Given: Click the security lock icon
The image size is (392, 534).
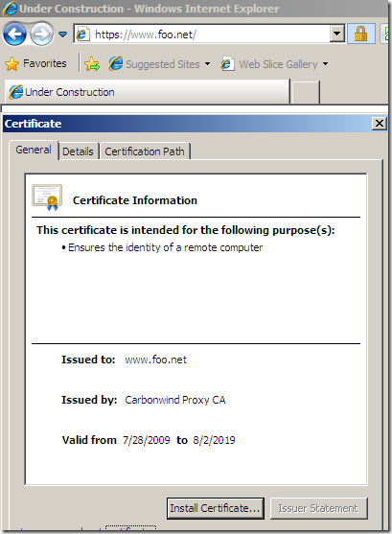Looking at the screenshot, I should (x=361, y=34).
